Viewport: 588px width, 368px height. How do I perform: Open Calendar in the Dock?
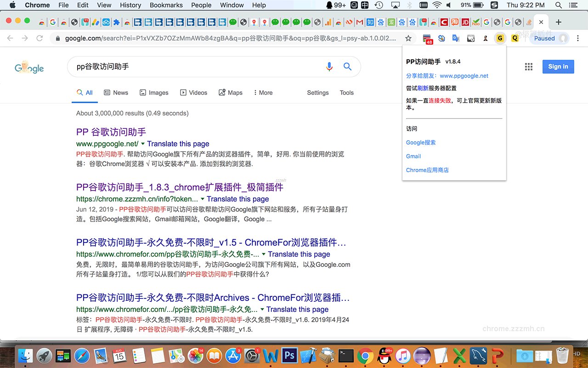click(x=119, y=356)
